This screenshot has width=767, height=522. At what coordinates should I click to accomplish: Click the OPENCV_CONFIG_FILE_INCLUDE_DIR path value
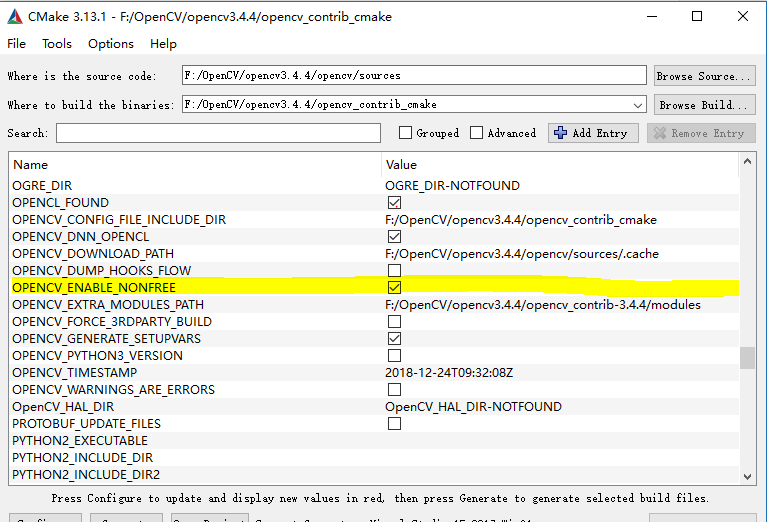[x=521, y=220]
